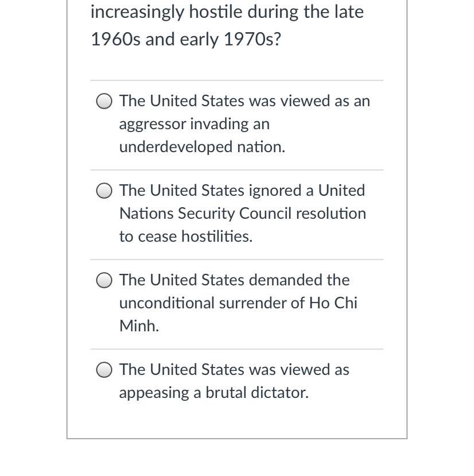Click the 'unconditional surrender of Ho Chi' text
Screen dimensions: 474x476
238,303
